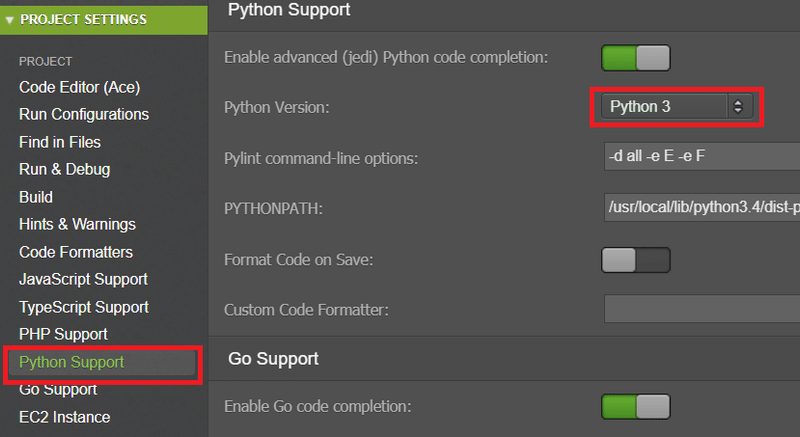Viewport: 800px width, 437px height.
Task: Open Hints & Warnings settings
Action: point(77,224)
